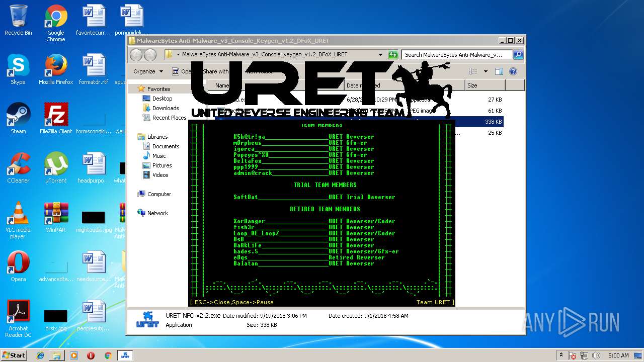Open Opera desktop shortcut
Screen dimensions: 644x362
coord(18,266)
